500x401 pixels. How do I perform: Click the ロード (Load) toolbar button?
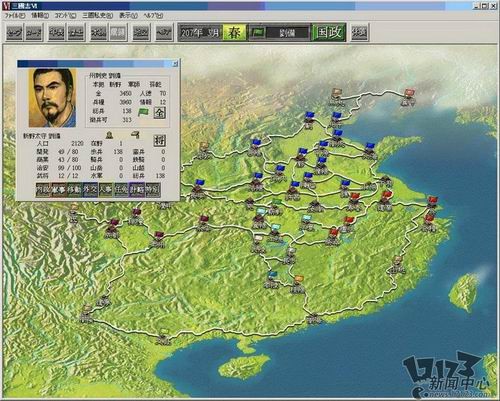[34, 33]
